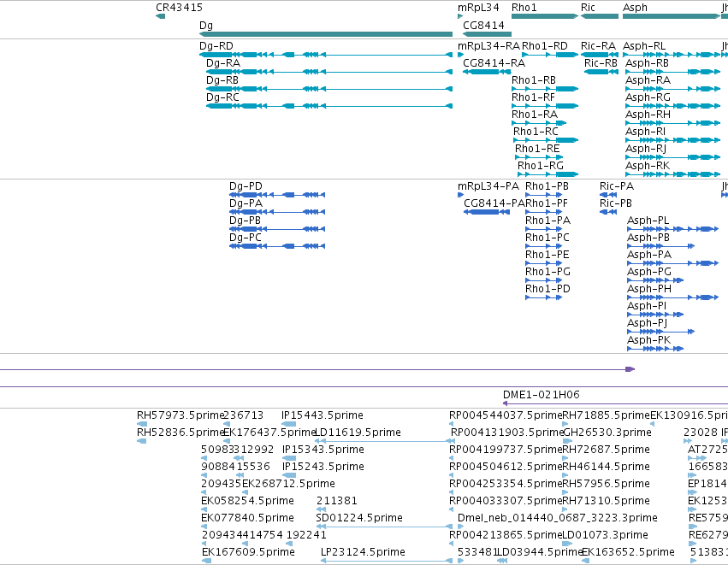Click EST IP15243.5prime

(x=289, y=475)
